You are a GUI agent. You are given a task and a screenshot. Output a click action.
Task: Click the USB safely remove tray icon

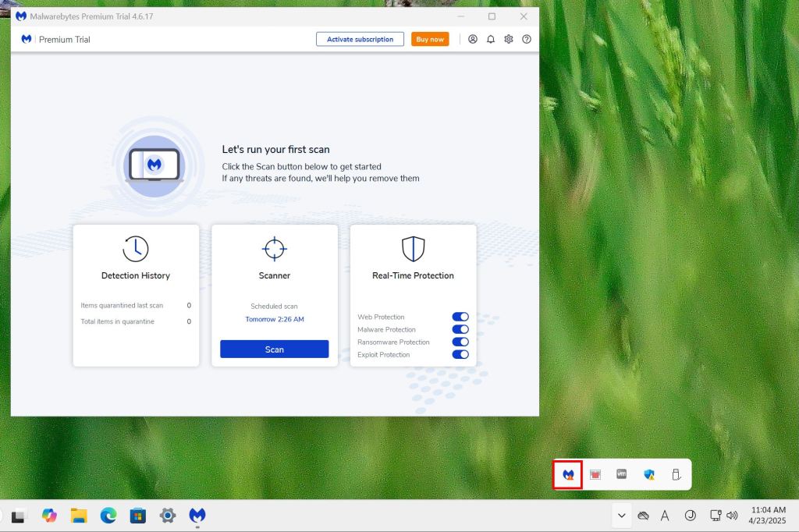(x=676, y=474)
